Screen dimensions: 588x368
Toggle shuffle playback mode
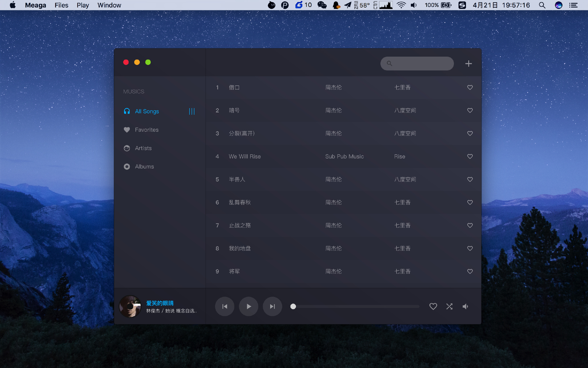click(449, 306)
